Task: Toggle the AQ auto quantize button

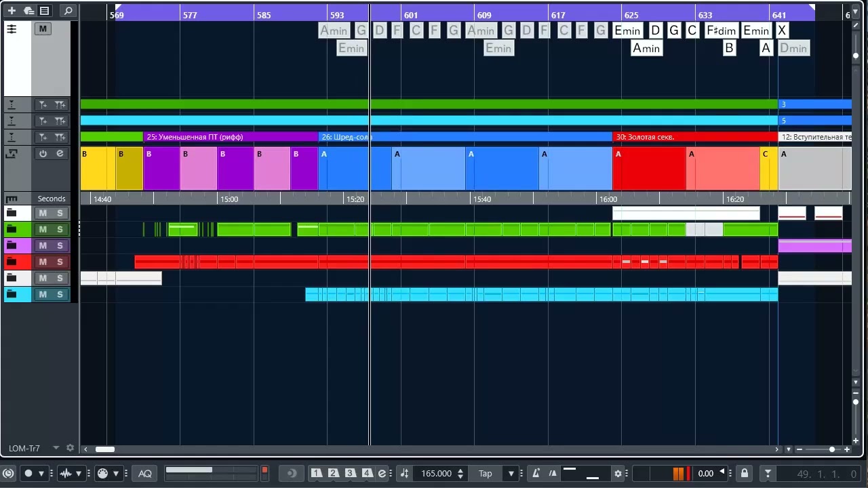Action: (145, 473)
